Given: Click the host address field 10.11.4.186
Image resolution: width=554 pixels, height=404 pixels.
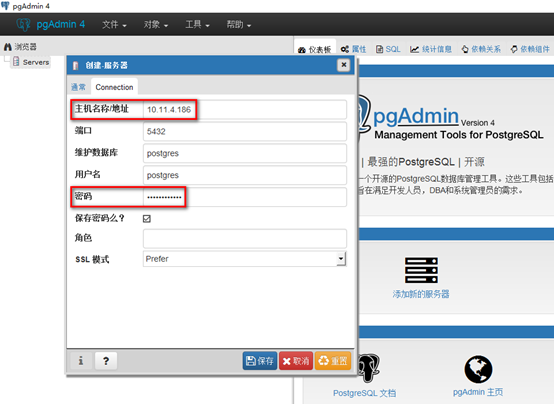Looking at the screenshot, I should [244, 110].
